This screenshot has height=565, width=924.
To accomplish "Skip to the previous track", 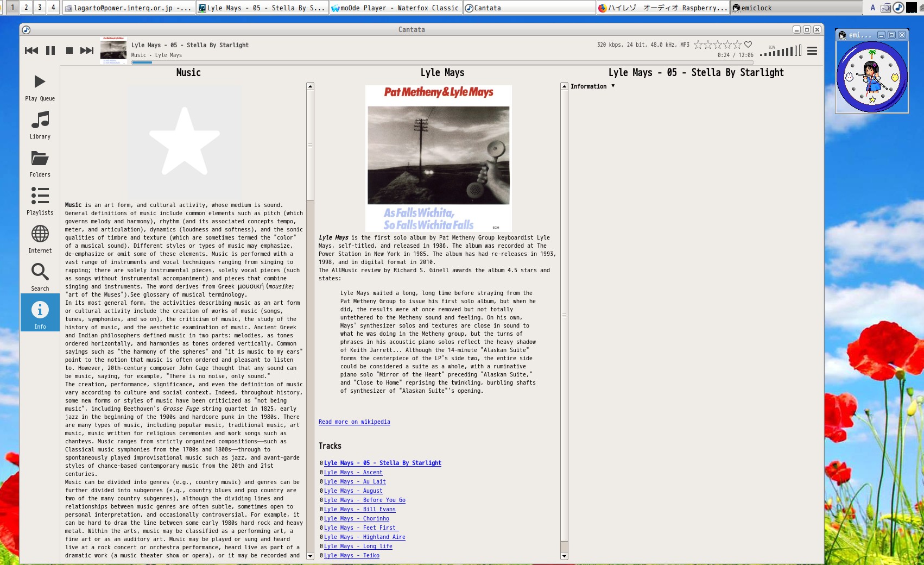I will point(31,51).
